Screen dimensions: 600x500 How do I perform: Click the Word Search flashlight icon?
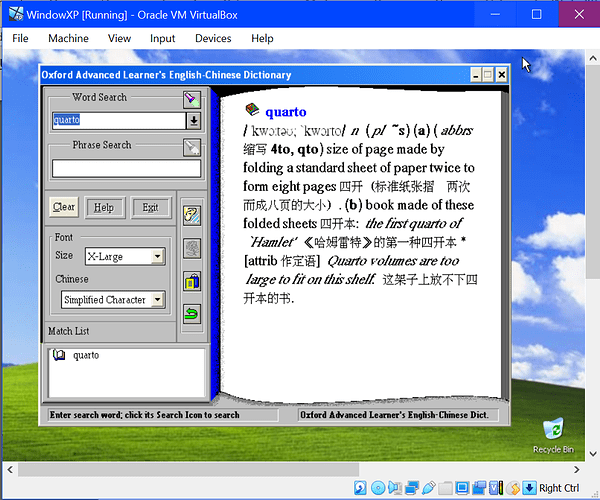pyautogui.click(x=192, y=100)
